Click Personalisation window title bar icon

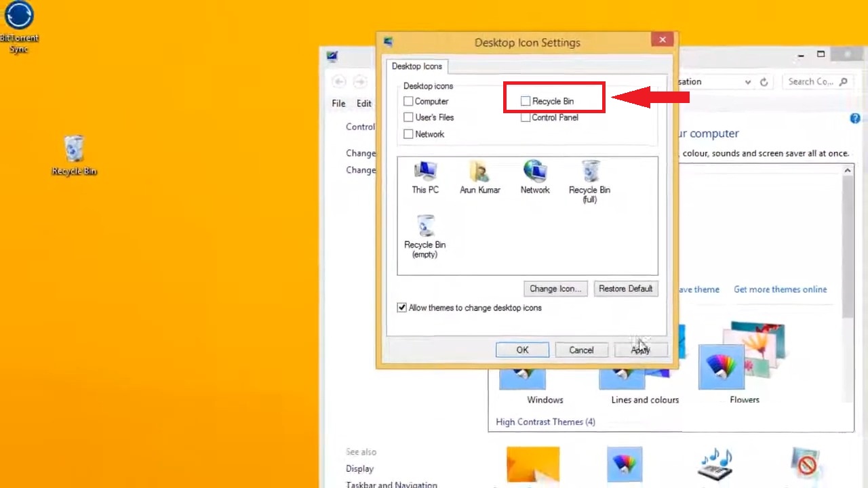point(332,57)
